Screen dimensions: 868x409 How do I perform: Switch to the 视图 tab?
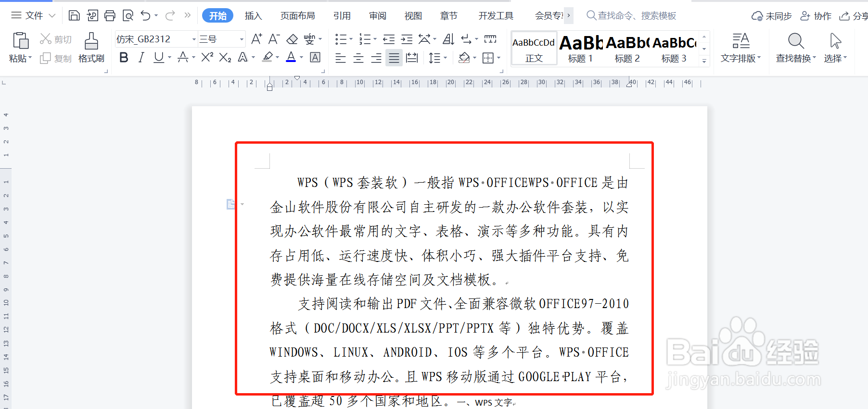pyautogui.click(x=413, y=16)
